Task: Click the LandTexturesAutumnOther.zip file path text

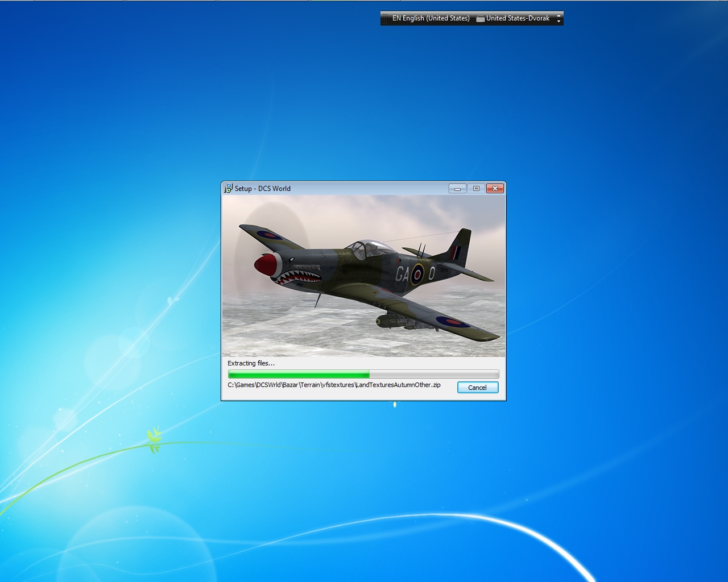Action: coord(334,385)
